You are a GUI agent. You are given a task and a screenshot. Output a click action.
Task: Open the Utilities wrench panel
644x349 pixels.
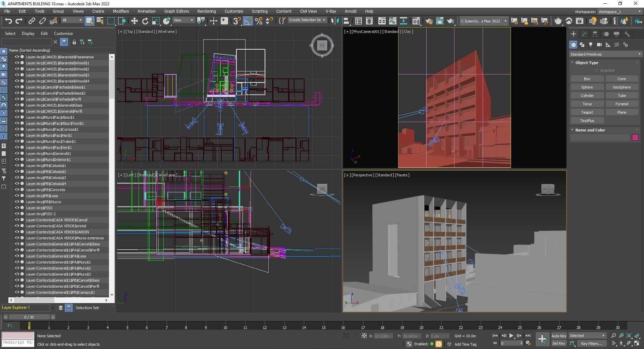tap(627, 34)
